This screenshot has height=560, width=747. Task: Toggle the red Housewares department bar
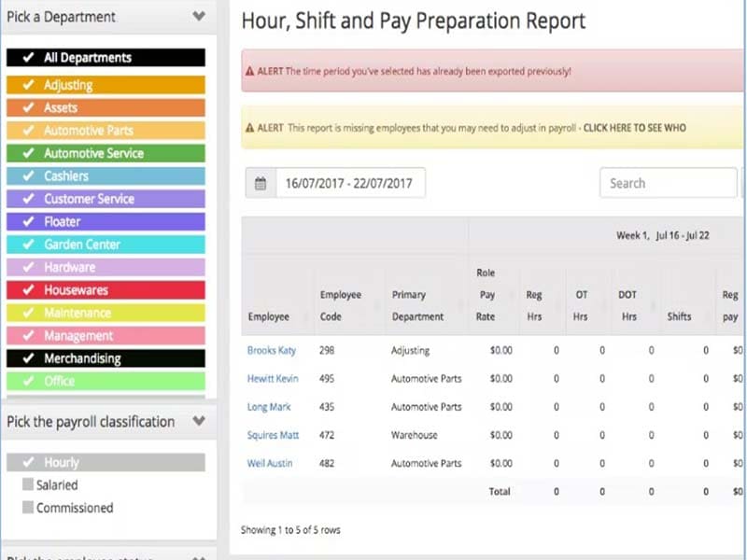(106, 290)
